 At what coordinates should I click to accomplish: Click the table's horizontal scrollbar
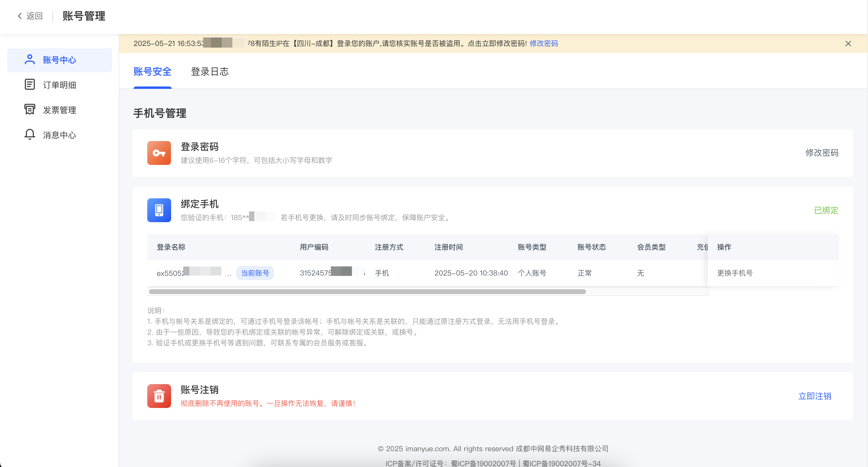(367, 292)
